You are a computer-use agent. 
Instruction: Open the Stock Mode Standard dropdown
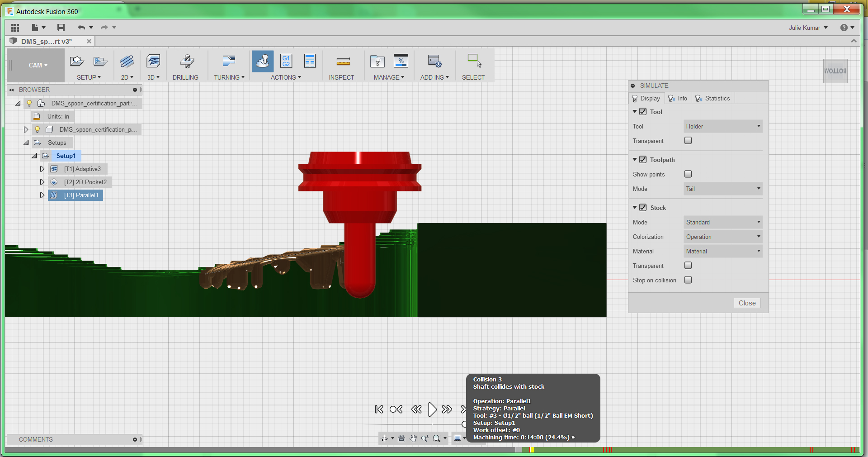[723, 222]
